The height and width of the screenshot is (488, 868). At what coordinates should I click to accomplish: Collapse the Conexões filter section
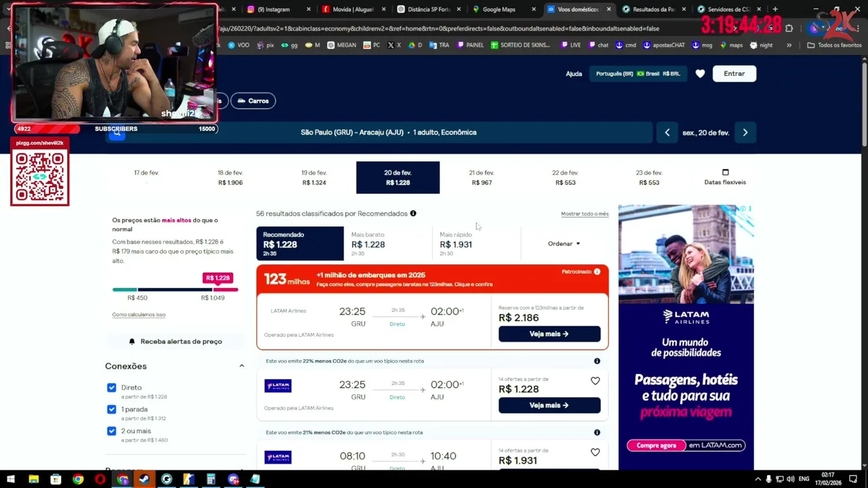(x=241, y=366)
